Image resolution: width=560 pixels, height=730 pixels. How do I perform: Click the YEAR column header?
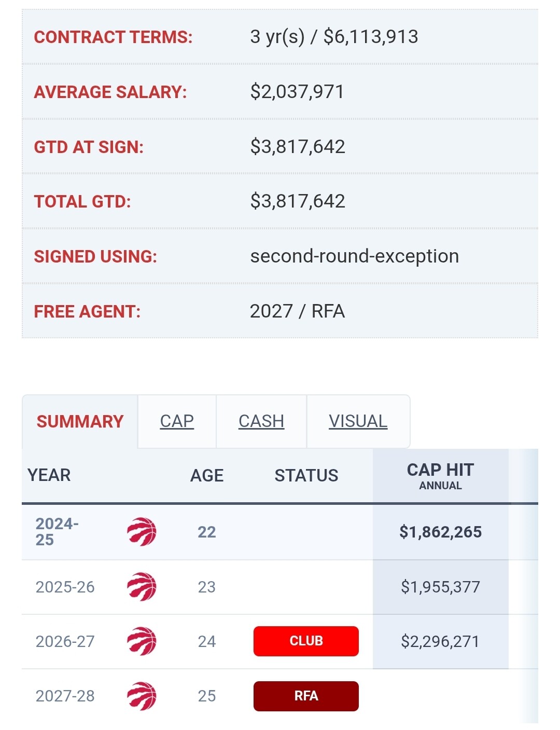pos(49,475)
